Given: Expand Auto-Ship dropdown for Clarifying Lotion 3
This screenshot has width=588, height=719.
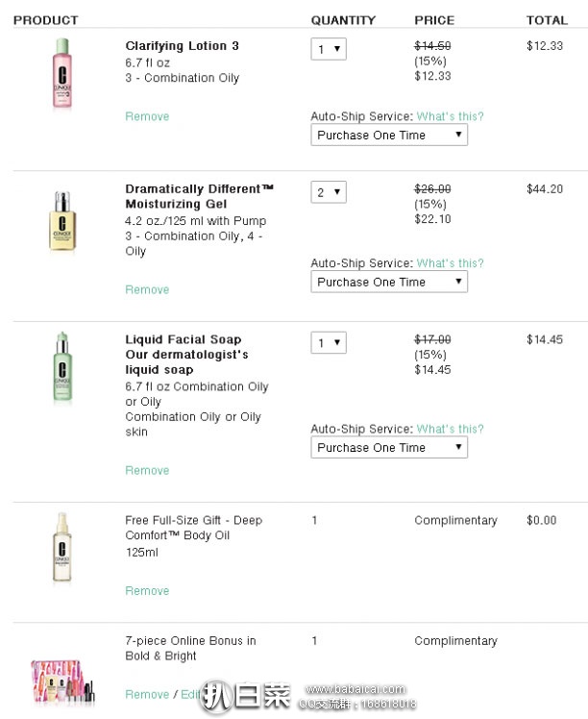Looking at the screenshot, I should [389, 136].
